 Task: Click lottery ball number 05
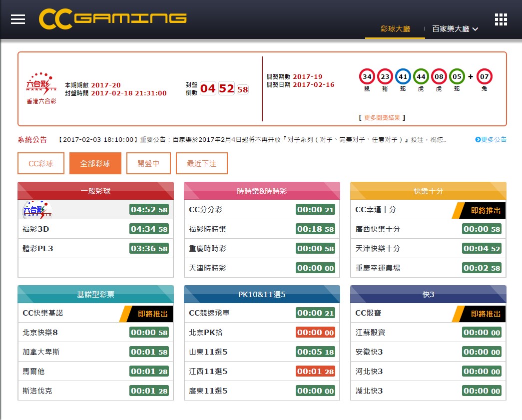(x=457, y=76)
